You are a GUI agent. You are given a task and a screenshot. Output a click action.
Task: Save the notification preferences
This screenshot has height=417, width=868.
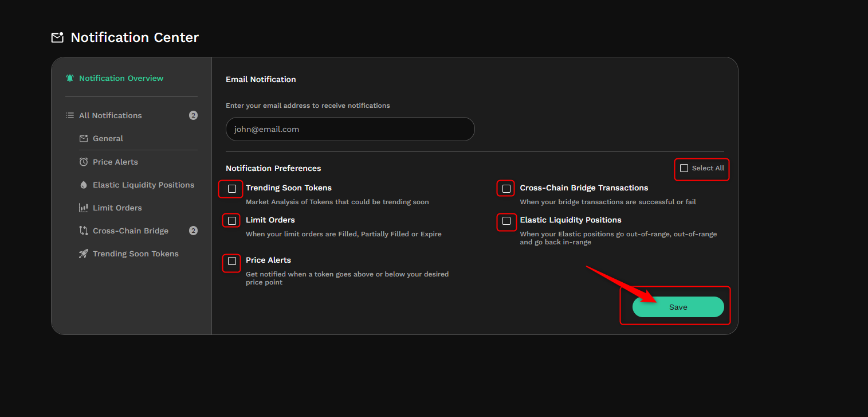point(678,307)
